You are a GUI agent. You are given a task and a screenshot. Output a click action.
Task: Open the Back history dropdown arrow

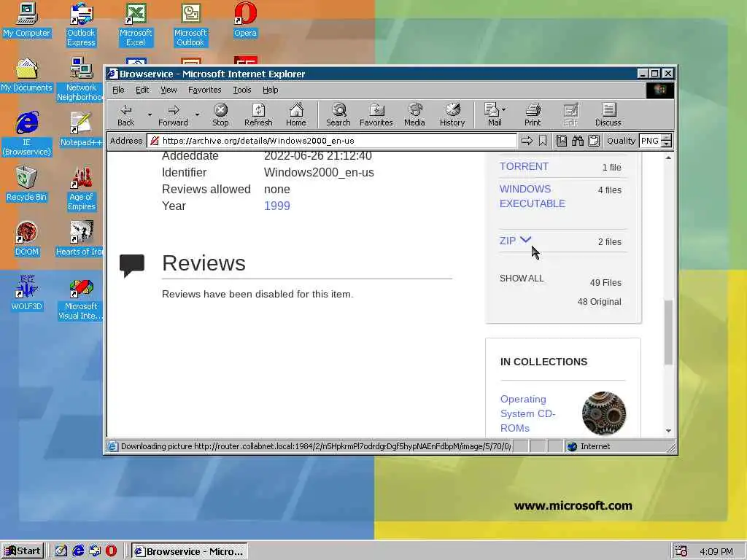click(x=150, y=114)
